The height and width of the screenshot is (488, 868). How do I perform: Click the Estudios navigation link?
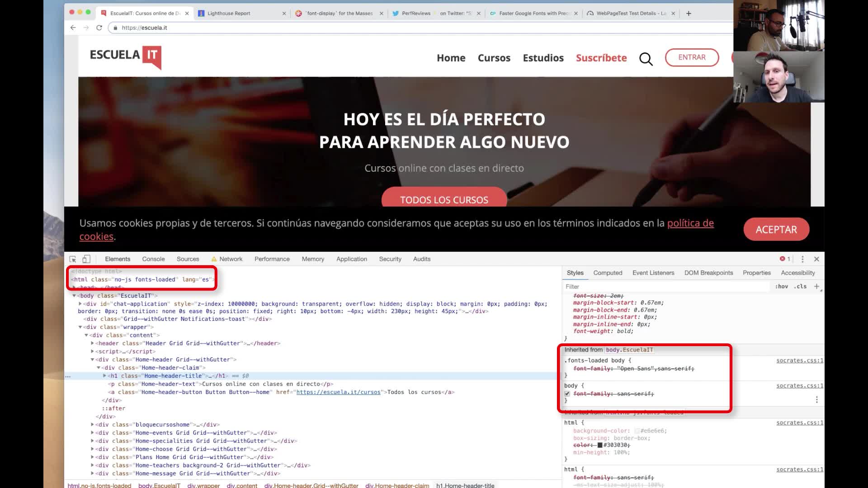click(543, 58)
